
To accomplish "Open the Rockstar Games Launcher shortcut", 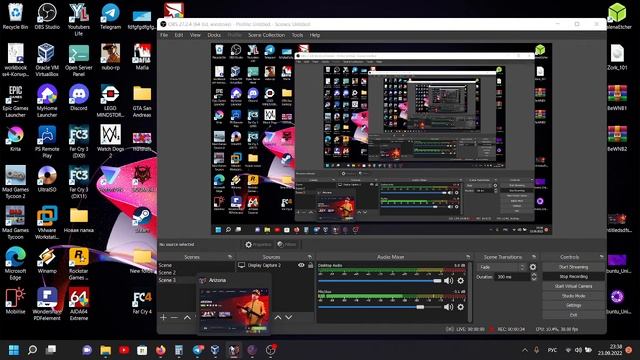I will pos(79,263).
